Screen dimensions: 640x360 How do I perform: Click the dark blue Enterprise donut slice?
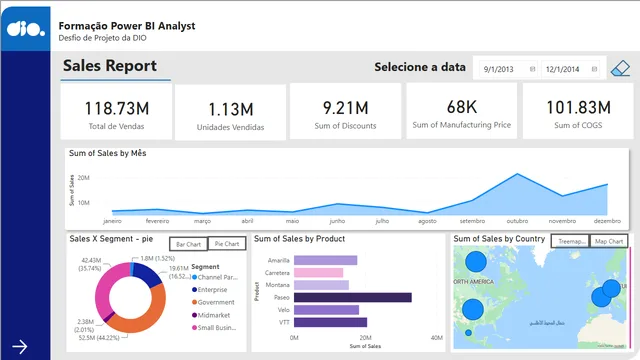147,274
